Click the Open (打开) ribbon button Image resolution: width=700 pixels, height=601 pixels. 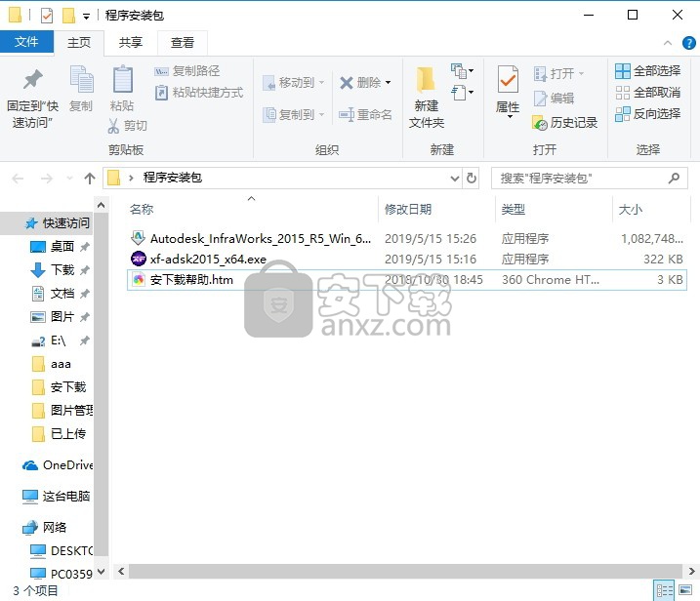point(558,73)
